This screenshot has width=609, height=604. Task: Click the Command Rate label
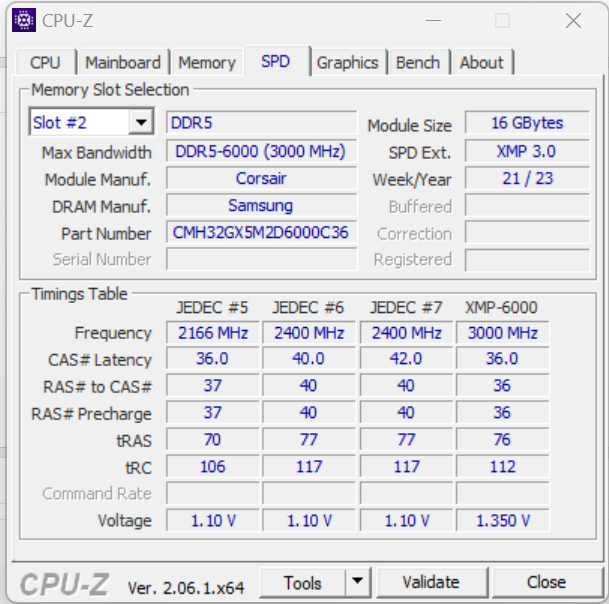click(x=97, y=493)
